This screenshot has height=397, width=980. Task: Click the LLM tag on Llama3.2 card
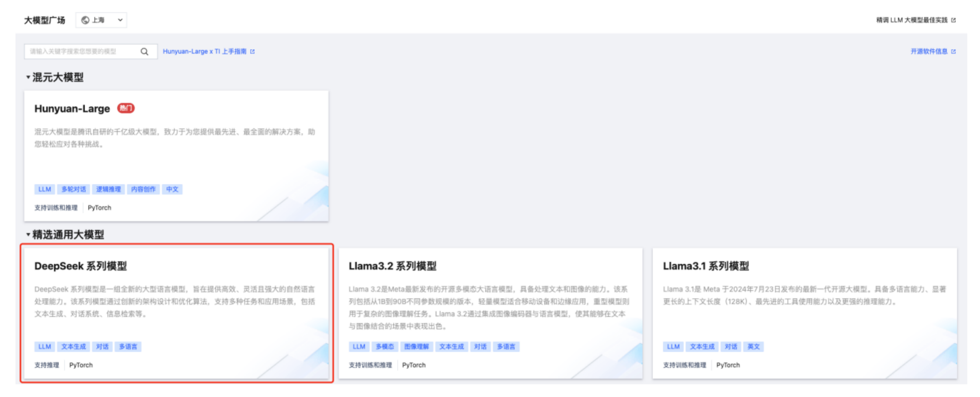point(359,346)
